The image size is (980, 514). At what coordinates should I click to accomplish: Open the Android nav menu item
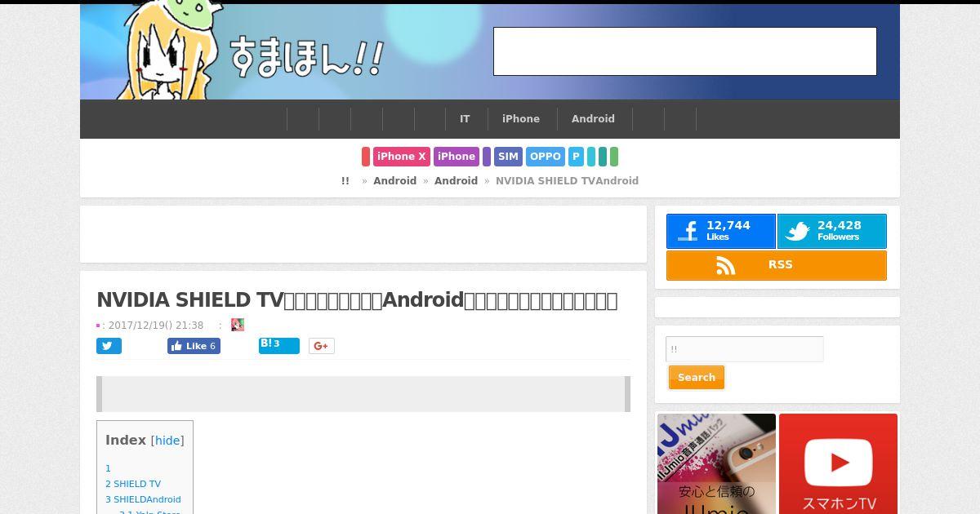[593, 119]
